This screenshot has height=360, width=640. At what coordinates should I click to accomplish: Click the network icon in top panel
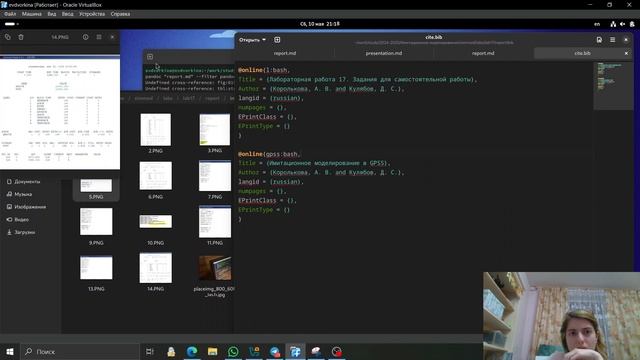[613, 24]
